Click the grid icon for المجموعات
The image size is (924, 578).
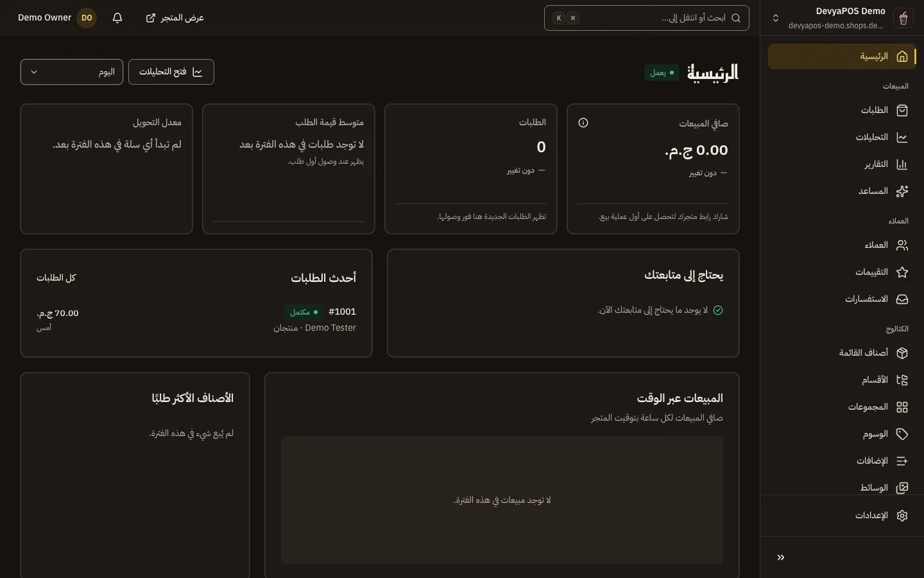point(902,407)
